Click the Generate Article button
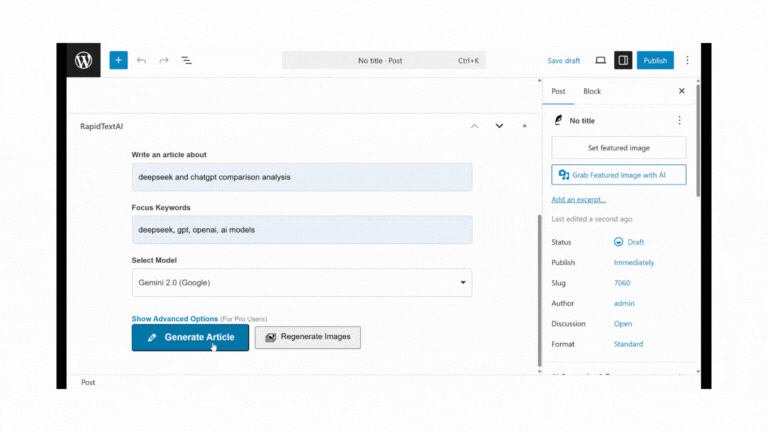 [190, 338]
